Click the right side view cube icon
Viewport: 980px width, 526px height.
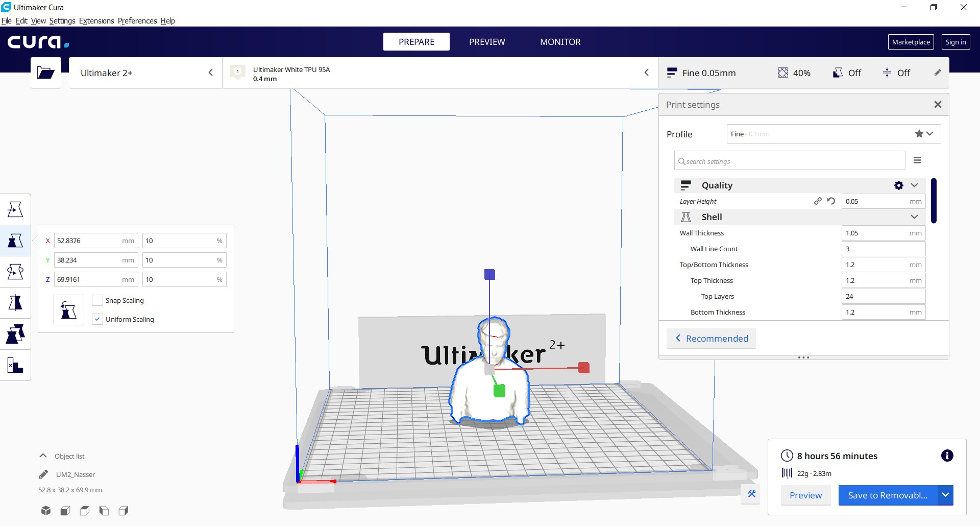[x=124, y=510]
